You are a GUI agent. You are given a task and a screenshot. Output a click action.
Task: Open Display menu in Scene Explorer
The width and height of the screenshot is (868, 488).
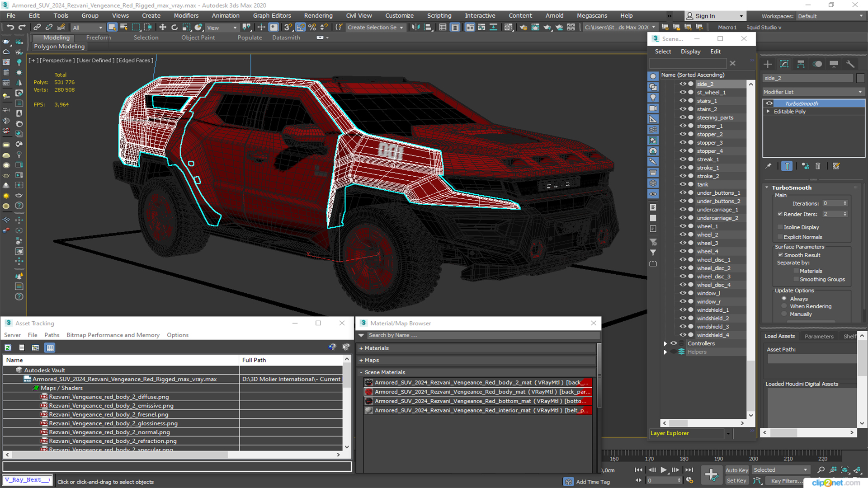(690, 52)
